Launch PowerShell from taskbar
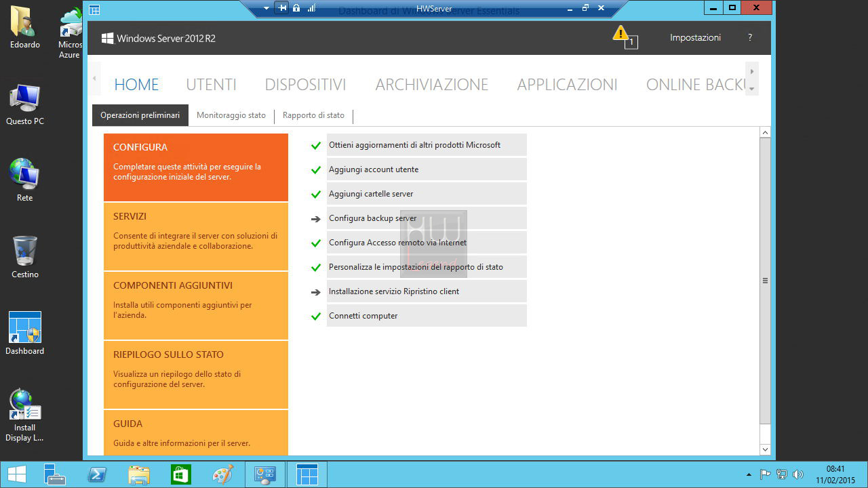This screenshot has height=488, width=868. pos(97,474)
